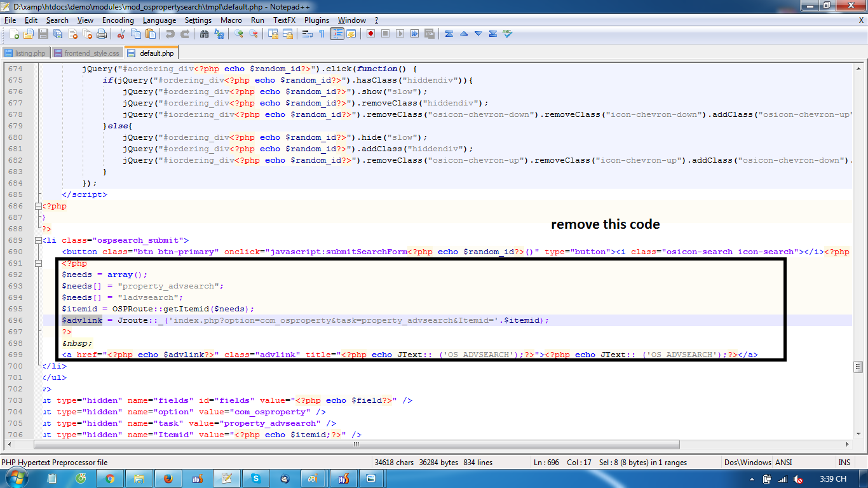Cut selection with the scissors icon
868x488 pixels.
click(121, 34)
